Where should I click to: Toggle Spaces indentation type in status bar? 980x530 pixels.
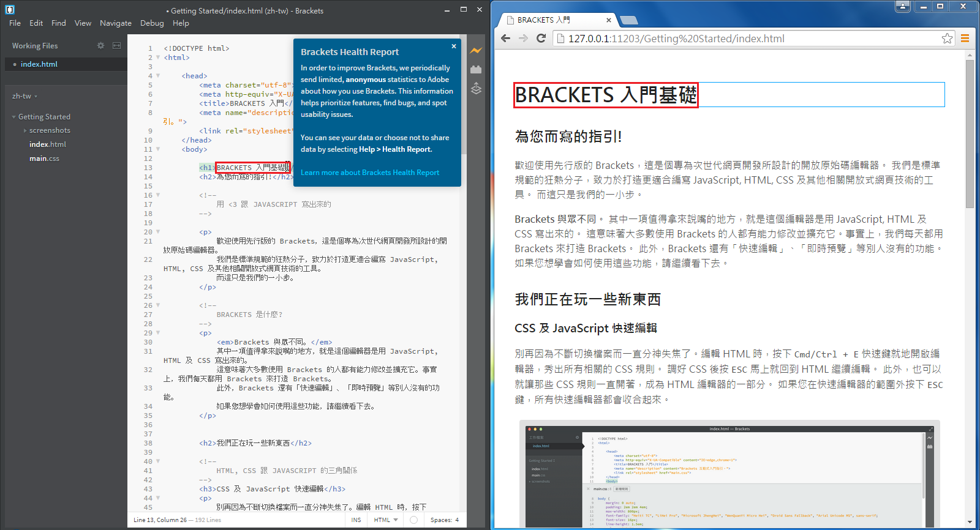click(440, 520)
